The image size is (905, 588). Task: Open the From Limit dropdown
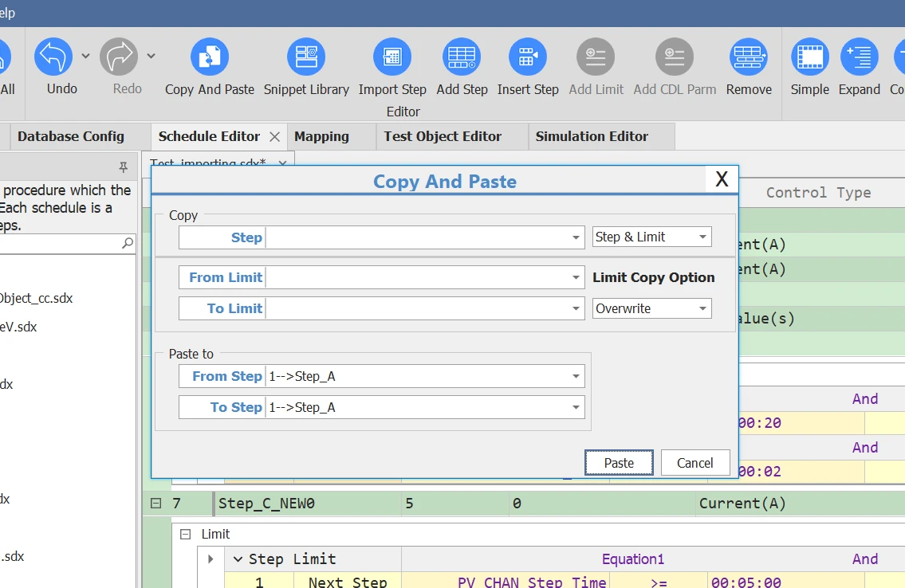pos(576,278)
